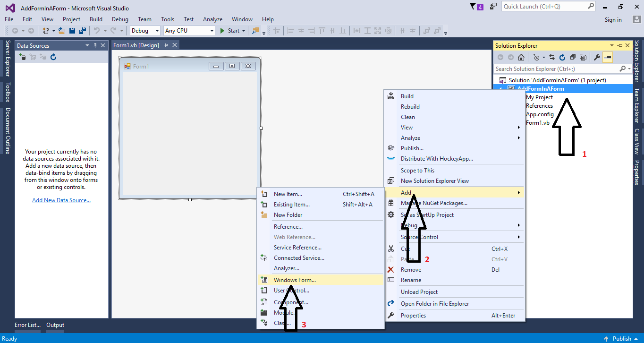Open the Team Explorer side tab
The width and height of the screenshot is (644, 343).
[636, 105]
